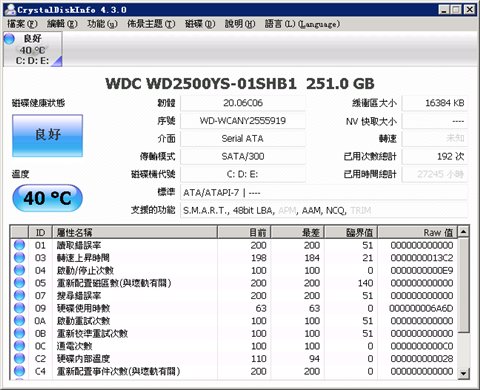Image resolution: width=480 pixels, height=390 pixels.
Task: Click status orb for attribute ID 01
Action: (x=19, y=245)
